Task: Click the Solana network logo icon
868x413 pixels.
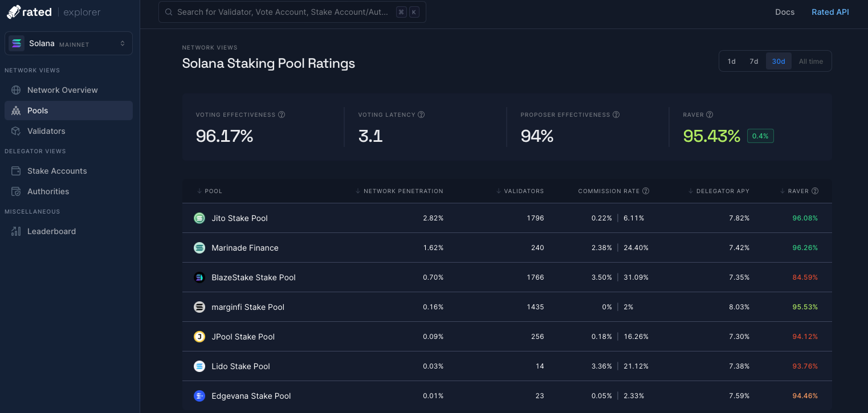Action: [x=17, y=43]
